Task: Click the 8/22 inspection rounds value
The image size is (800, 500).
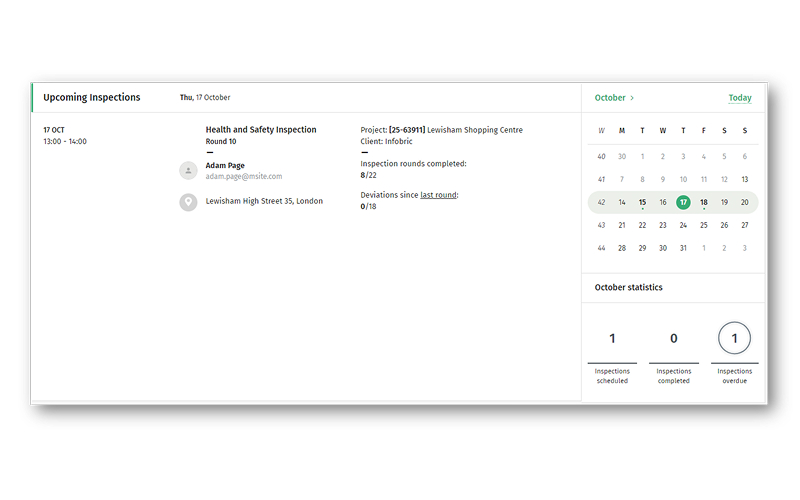Action: click(368, 175)
